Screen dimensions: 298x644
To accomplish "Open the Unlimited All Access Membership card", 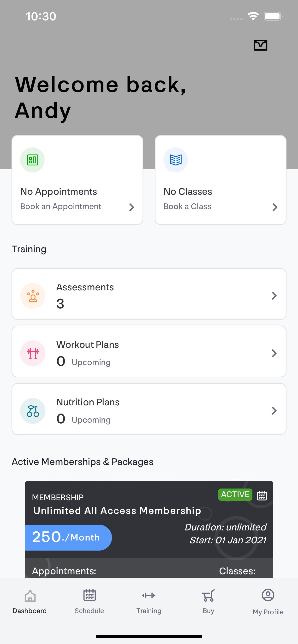I will tap(149, 529).
